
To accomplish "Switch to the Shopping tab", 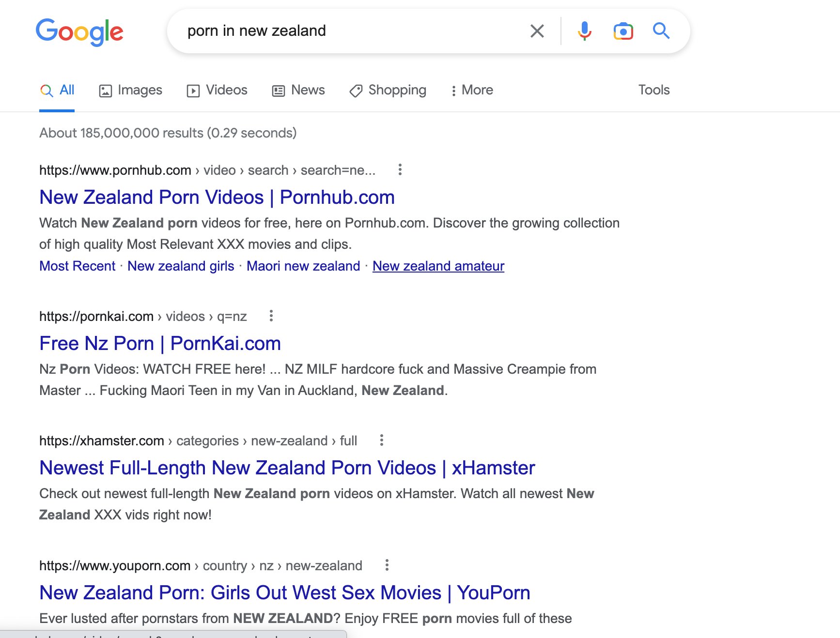I will [388, 90].
